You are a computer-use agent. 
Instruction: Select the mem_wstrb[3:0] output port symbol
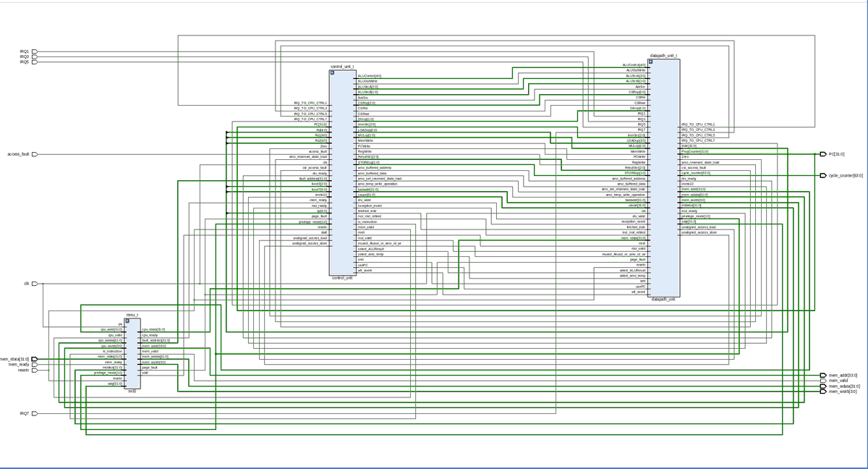[823, 391]
